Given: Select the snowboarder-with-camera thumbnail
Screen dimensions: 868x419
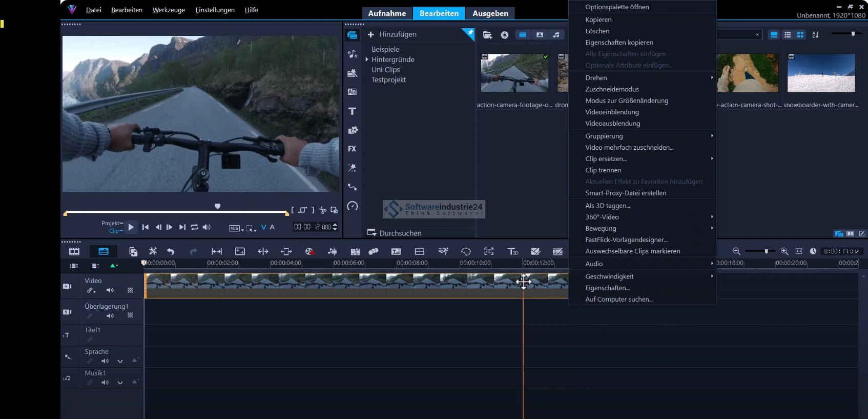Looking at the screenshot, I should point(821,73).
